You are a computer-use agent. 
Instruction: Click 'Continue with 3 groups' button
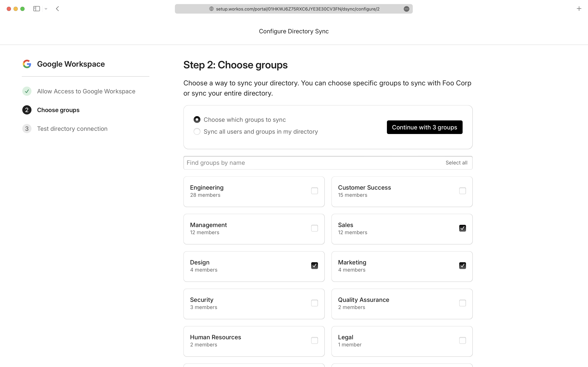click(x=424, y=127)
